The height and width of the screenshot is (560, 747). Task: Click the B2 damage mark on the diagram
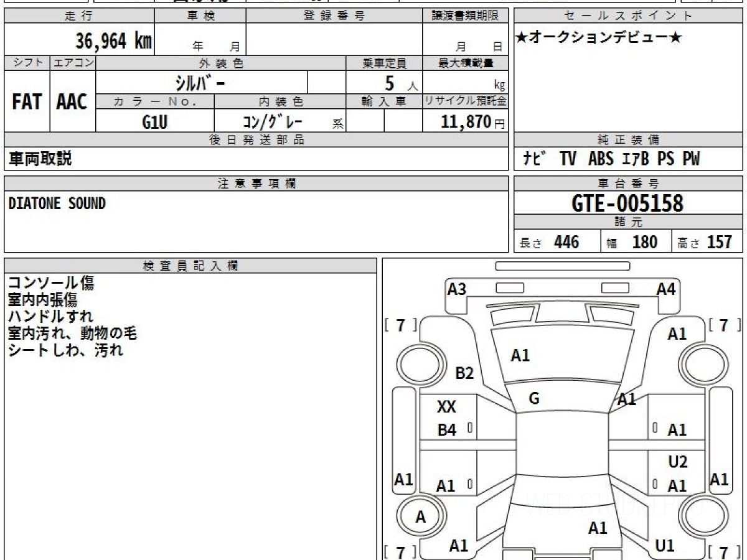[x=464, y=373]
